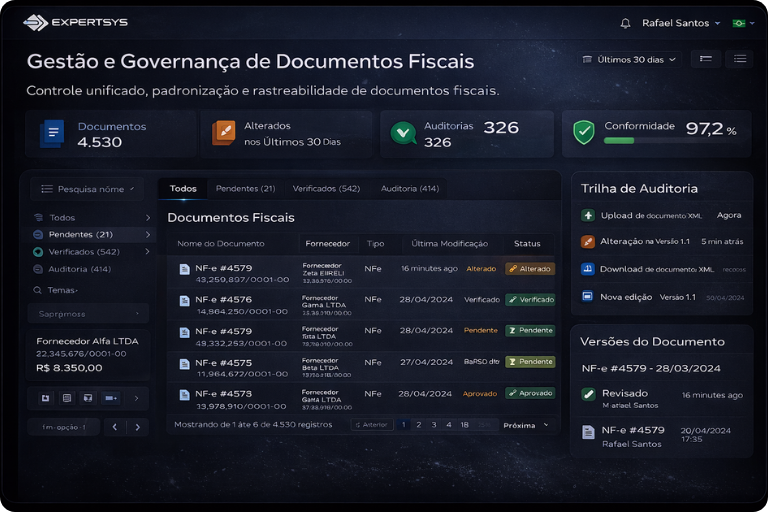Click the Temas search magnifier icon
Image resolution: width=768 pixels, height=512 pixels.
point(38,290)
